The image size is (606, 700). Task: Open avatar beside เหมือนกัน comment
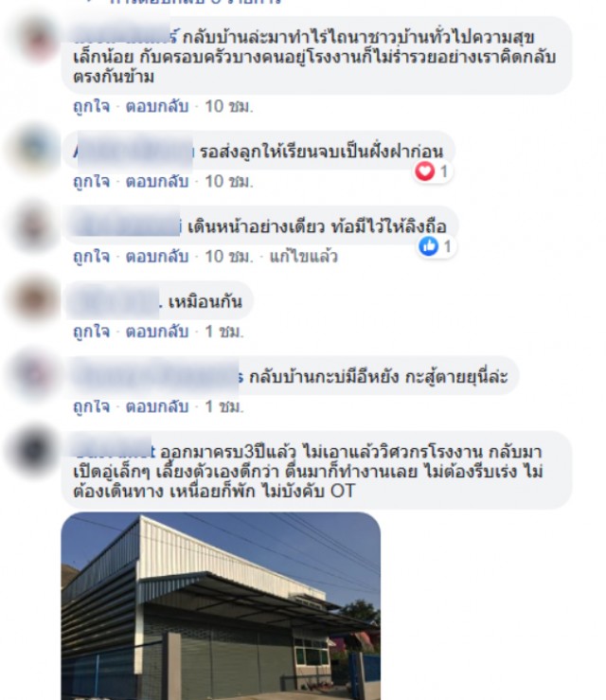coord(35,299)
